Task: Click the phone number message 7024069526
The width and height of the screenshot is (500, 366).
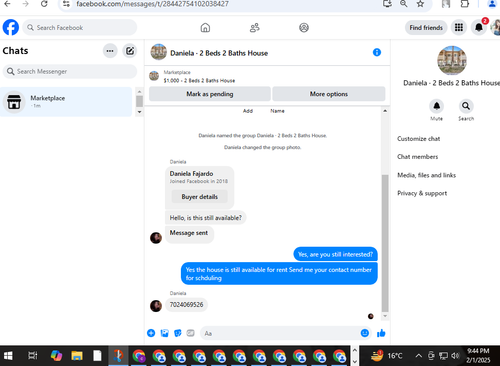Action: [186, 305]
